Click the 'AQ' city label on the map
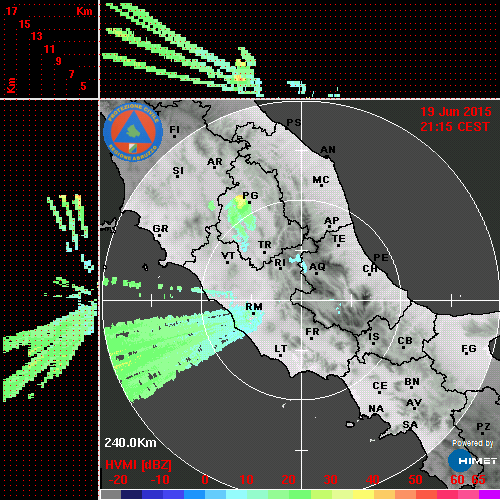Viewport: 500px width, 500px height. 317,267
